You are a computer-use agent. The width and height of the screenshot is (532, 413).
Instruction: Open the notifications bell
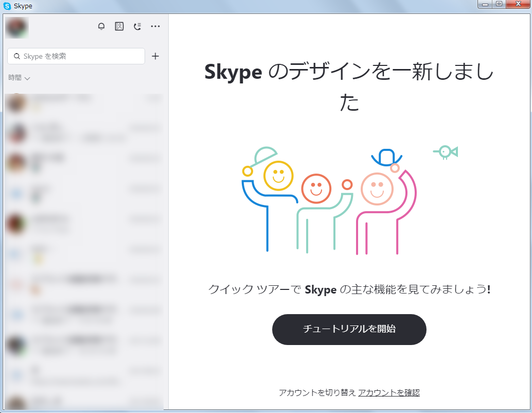[101, 26]
